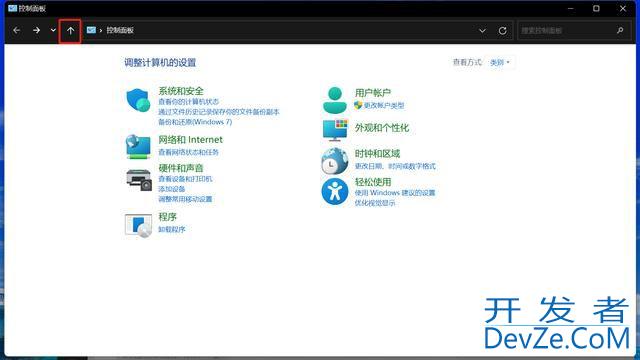Viewport: 640px width, 360px height.
Task: Click the search magnifier icon
Action: click(620, 31)
